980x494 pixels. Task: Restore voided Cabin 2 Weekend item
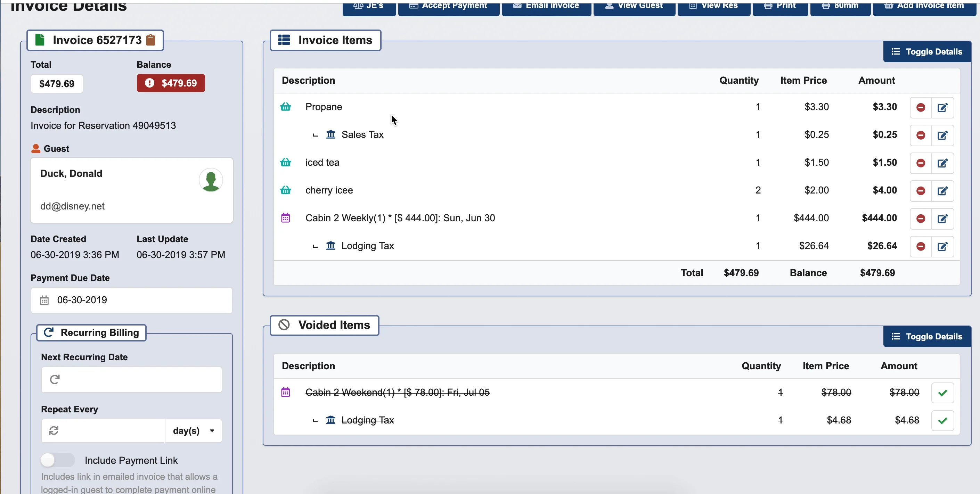(943, 393)
